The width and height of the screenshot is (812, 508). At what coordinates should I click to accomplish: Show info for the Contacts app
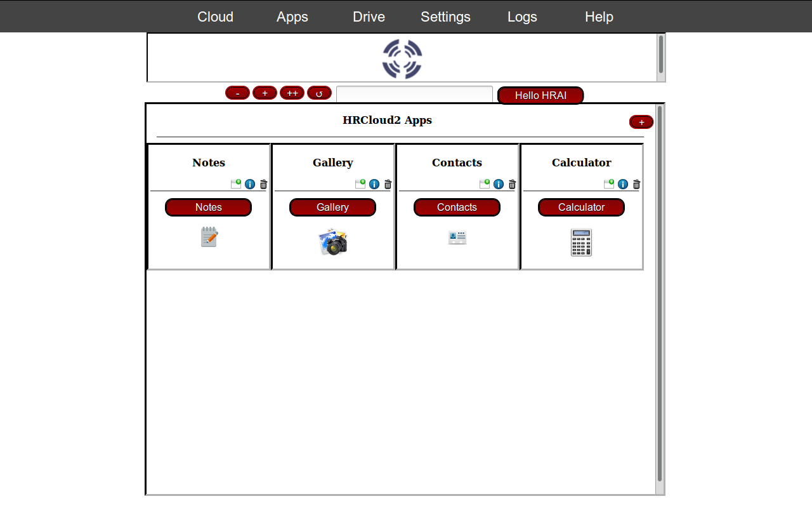click(x=499, y=184)
